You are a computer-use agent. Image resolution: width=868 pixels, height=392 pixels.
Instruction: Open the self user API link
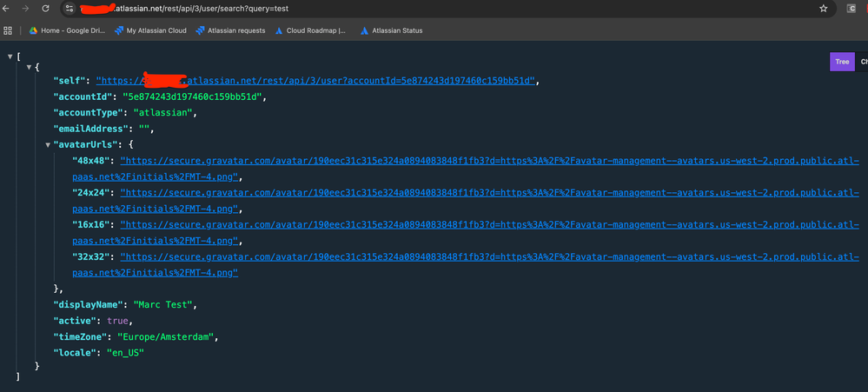pos(315,81)
